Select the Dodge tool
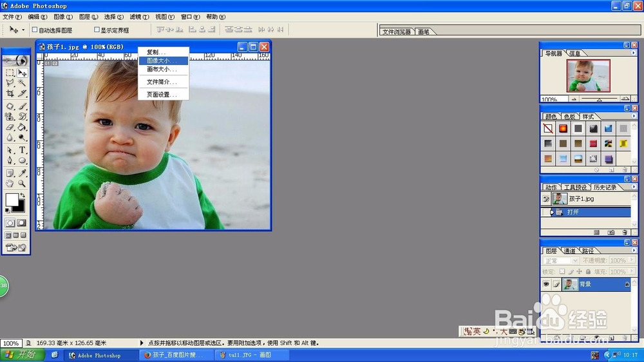 click(22, 138)
